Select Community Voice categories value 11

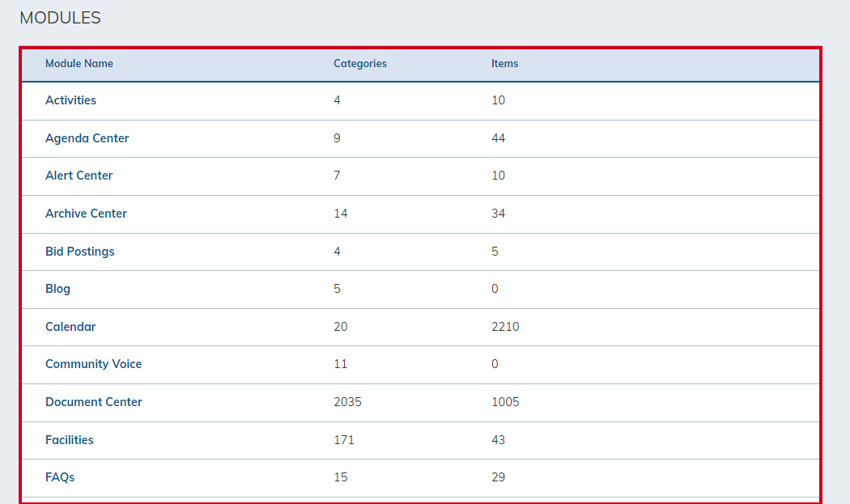341,364
